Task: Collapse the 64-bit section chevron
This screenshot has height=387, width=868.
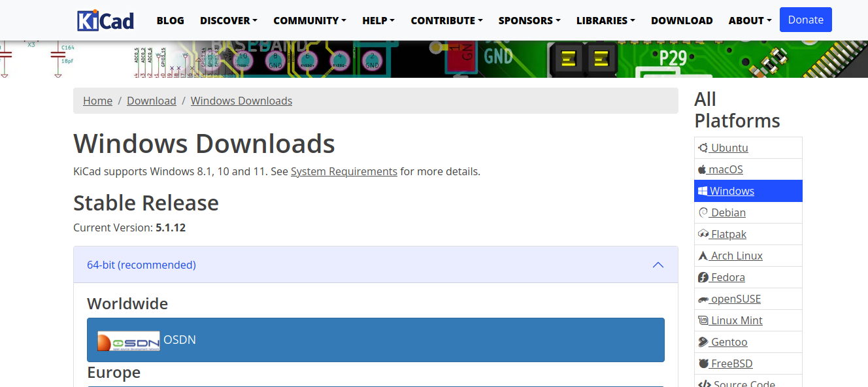Action: click(658, 265)
